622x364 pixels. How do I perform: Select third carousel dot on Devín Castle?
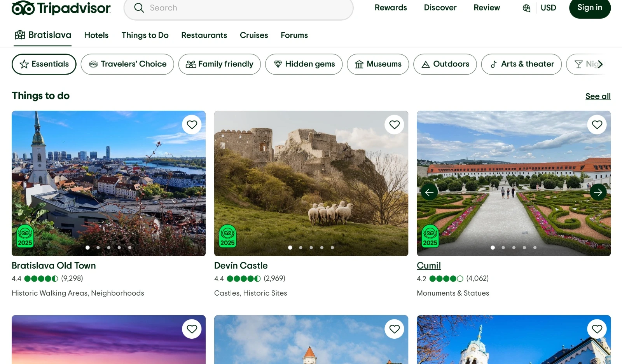point(311,247)
